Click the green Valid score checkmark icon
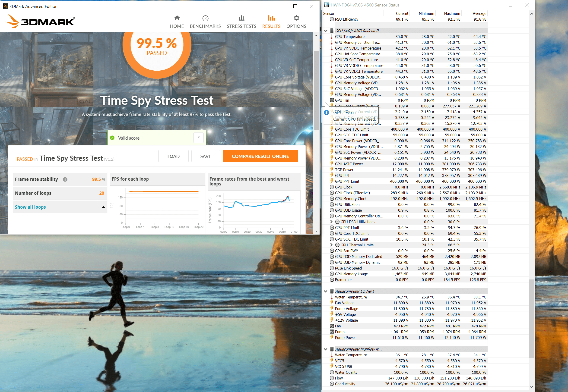Viewport: 568px width, 392px height. point(112,138)
